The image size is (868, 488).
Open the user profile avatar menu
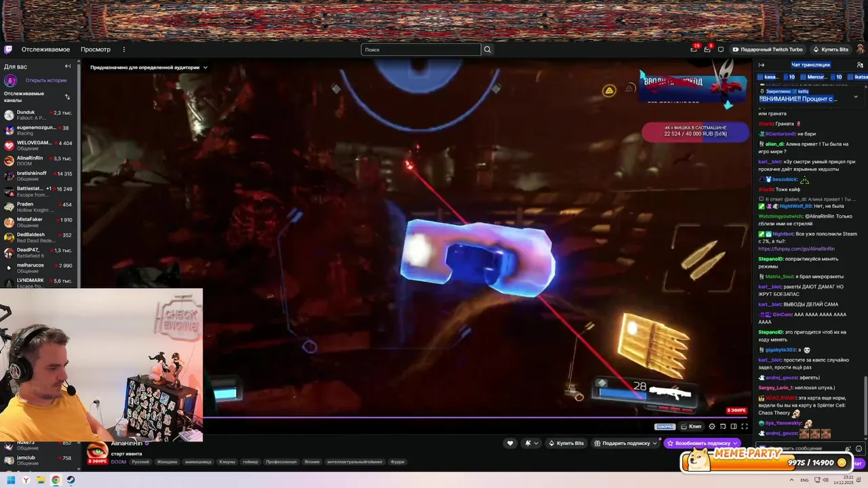860,49
